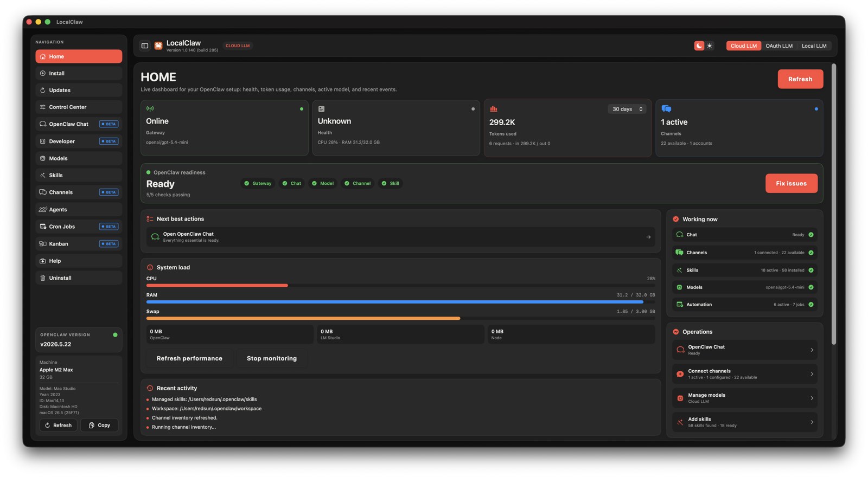Click the CLOUD LLM badge in header
This screenshot has height=477, width=868.
(x=238, y=46)
